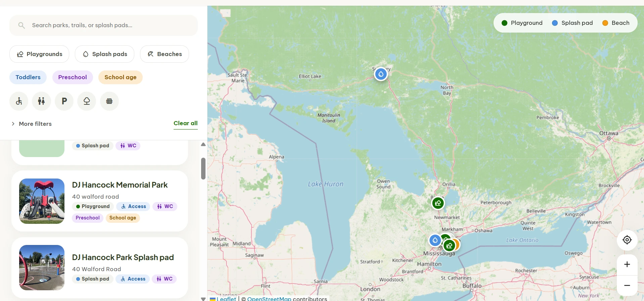Click the Clear all link
This screenshot has width=644, height=301.
[186, 123]
